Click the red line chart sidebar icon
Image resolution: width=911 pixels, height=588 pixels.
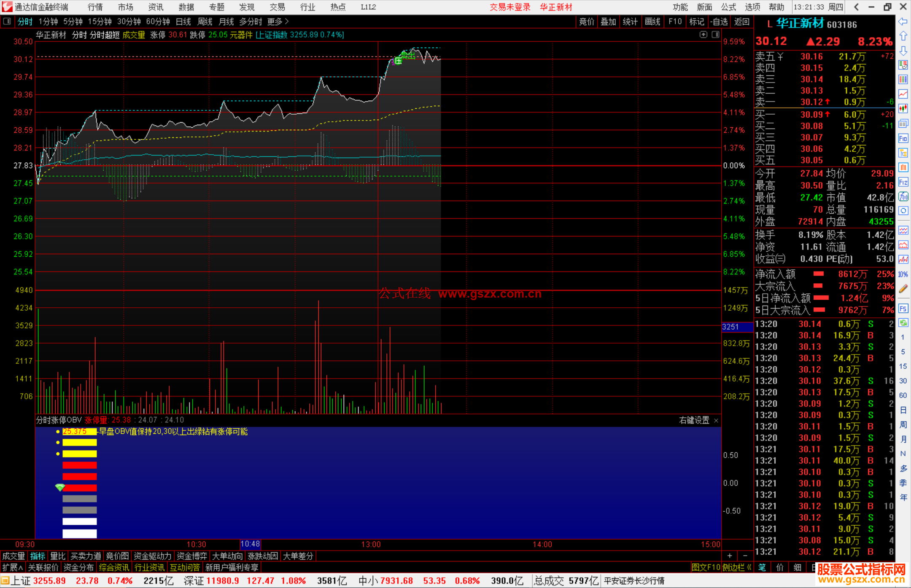pyautogui.click(x=903, y=94)
